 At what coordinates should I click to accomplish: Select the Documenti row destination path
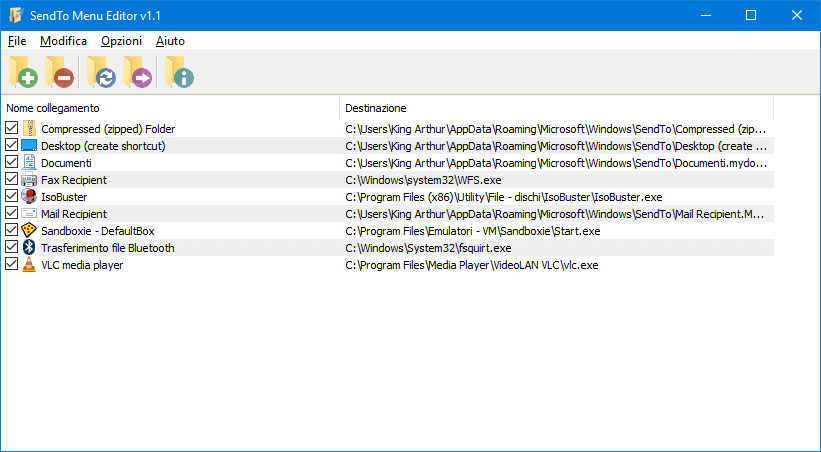tap(555, 163)
